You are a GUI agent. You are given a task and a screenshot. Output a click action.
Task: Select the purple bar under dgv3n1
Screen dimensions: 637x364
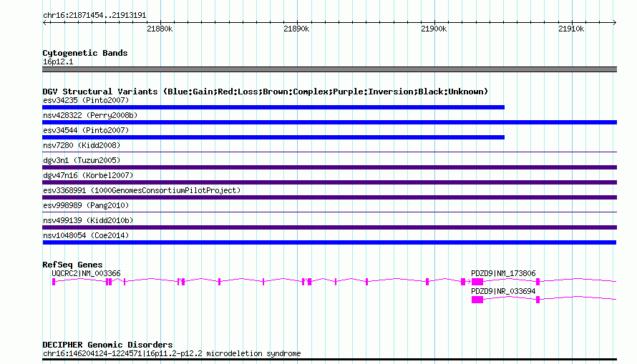329,167
